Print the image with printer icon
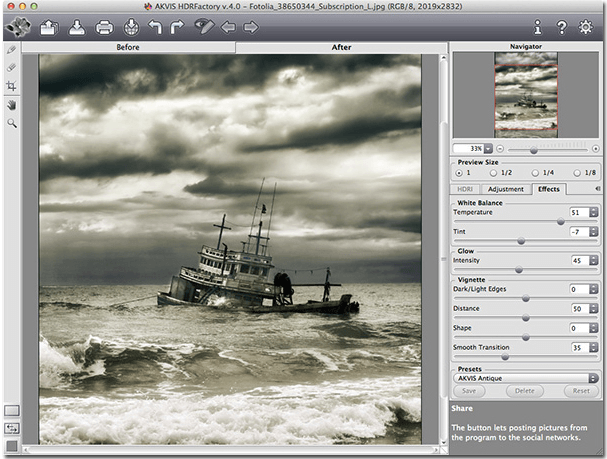607x459 pixels. 104,27
